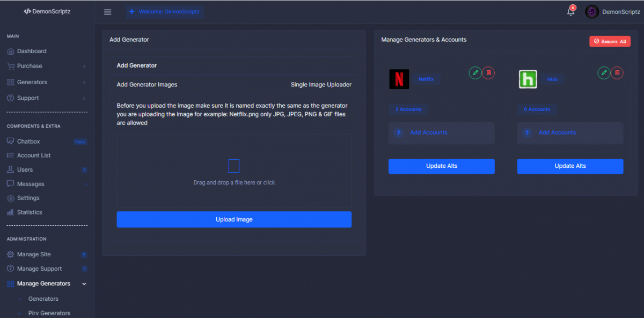Click the green edit pencil for Netflix
The width and height of the screenshot is (644, 318).
475,72
